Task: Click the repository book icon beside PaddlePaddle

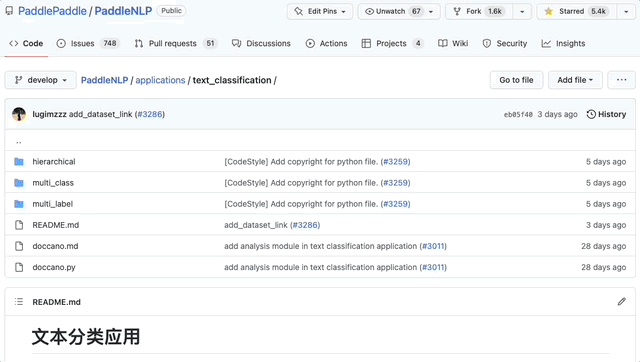Action: [9, 11]
